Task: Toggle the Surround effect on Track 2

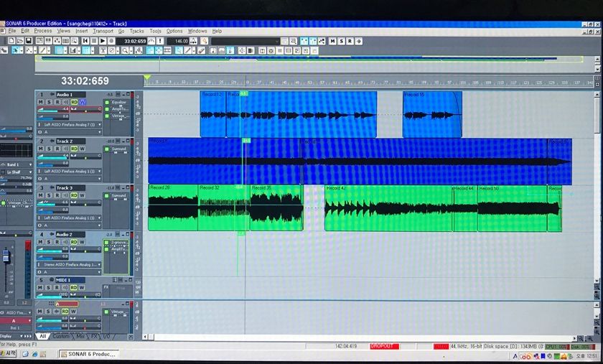Action: (x=107, y=149)
